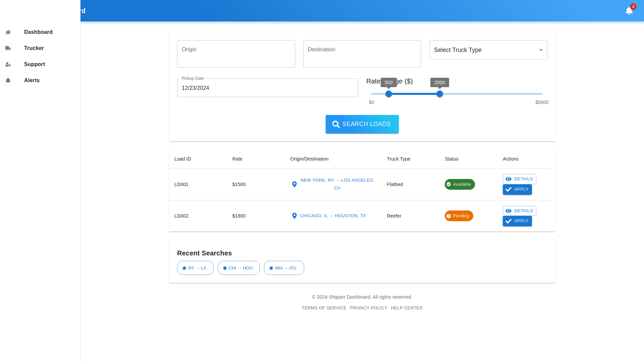Click the truck icon in sidebar
644x362 pixels.
(x=8, y=48)
